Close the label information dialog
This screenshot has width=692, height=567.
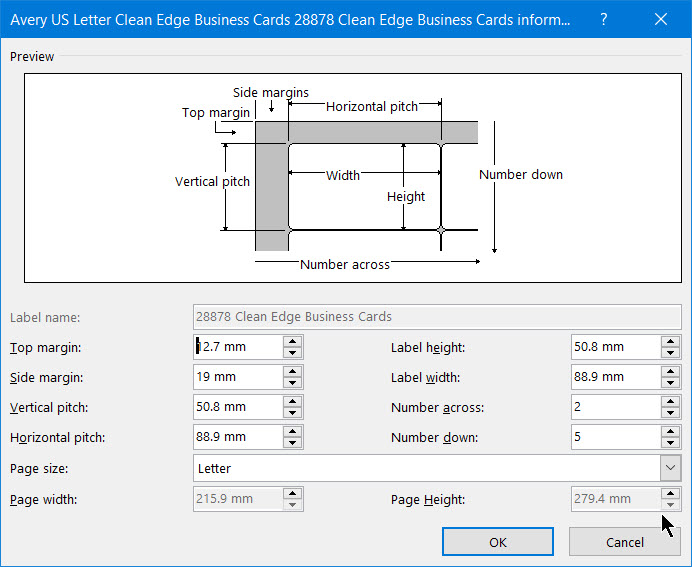[661, 19]
